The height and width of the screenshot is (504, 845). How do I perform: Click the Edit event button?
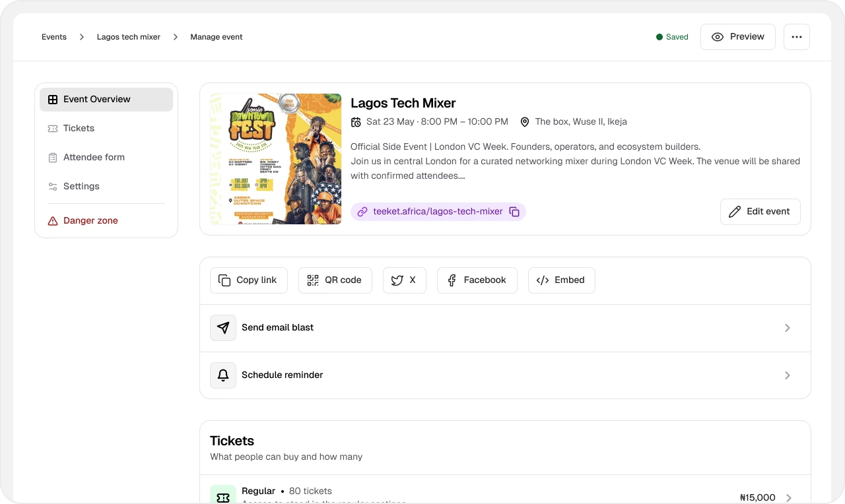(x=760, y=212)
